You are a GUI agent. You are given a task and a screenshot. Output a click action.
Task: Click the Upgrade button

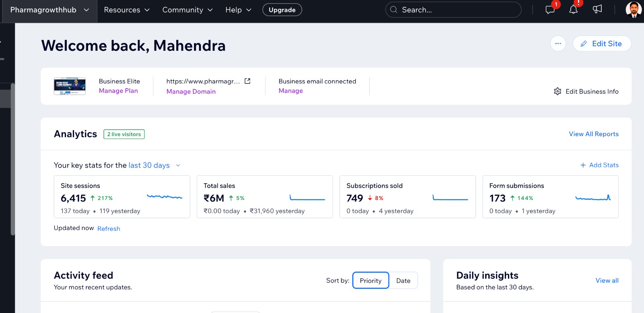(x=282, y=10)
